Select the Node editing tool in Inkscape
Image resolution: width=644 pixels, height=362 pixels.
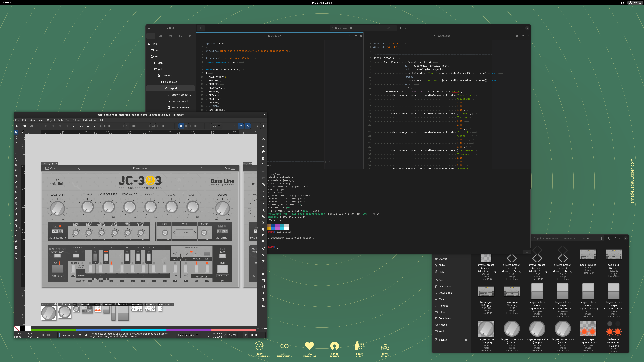[x=16, y=138]
